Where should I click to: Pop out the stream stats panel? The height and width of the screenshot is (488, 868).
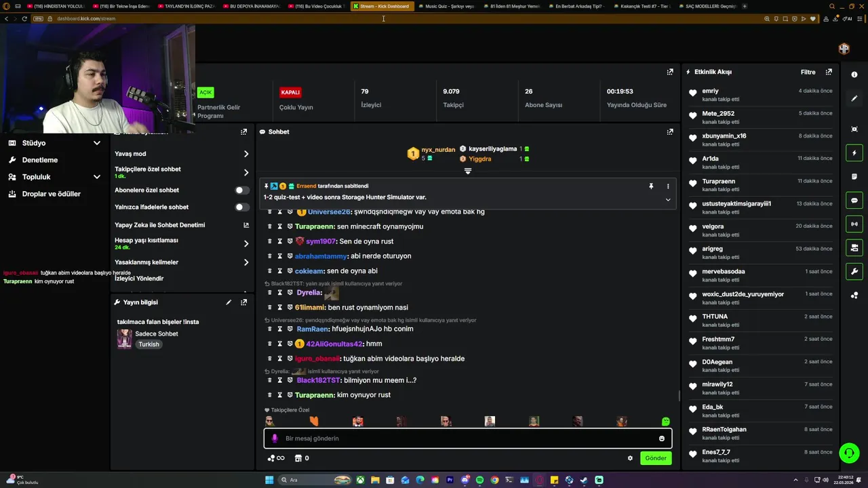(670, 72)
